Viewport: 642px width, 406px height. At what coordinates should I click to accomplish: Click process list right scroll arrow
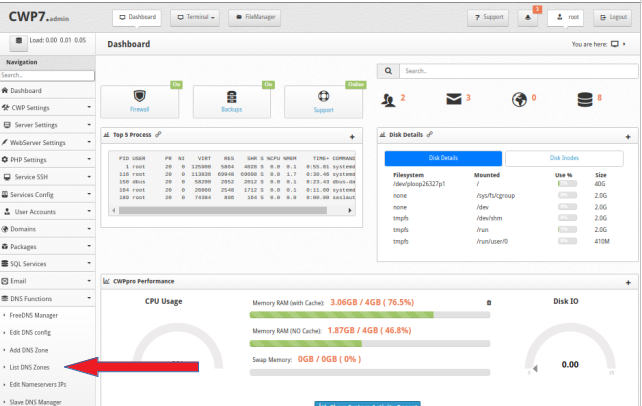tap(350, 210)
